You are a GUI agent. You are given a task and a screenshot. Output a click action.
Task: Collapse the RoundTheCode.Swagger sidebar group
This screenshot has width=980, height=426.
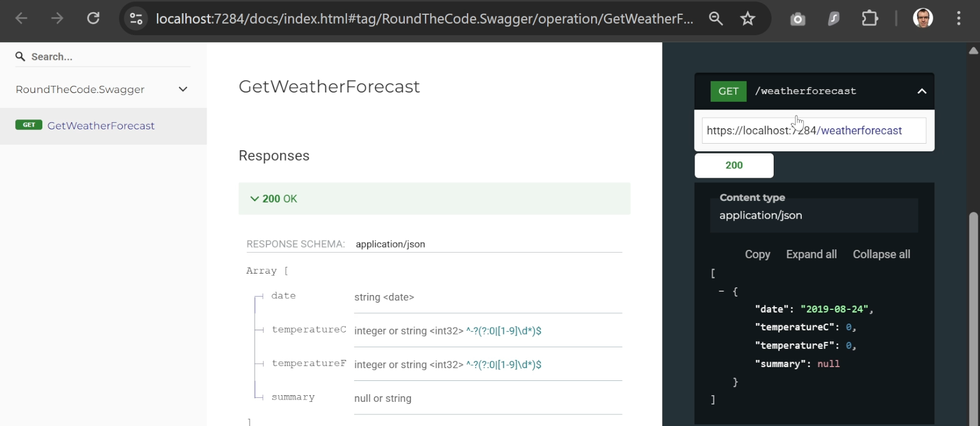[x=183, y=89]
